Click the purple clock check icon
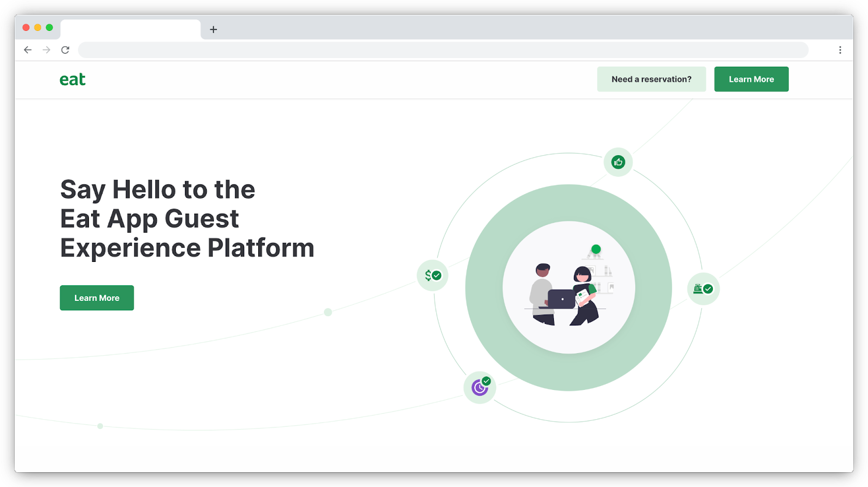 point(480,387)
